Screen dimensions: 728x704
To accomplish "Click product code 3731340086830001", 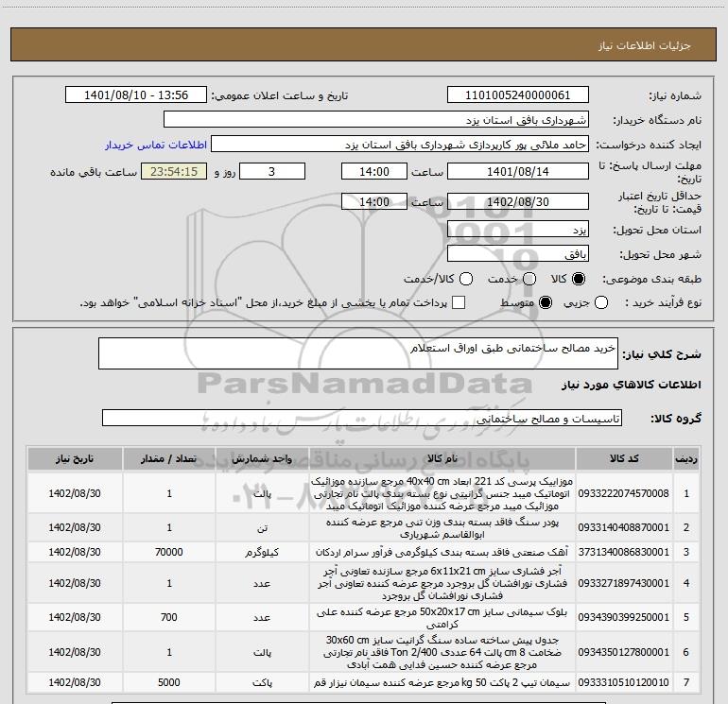I will click(624, 552).
